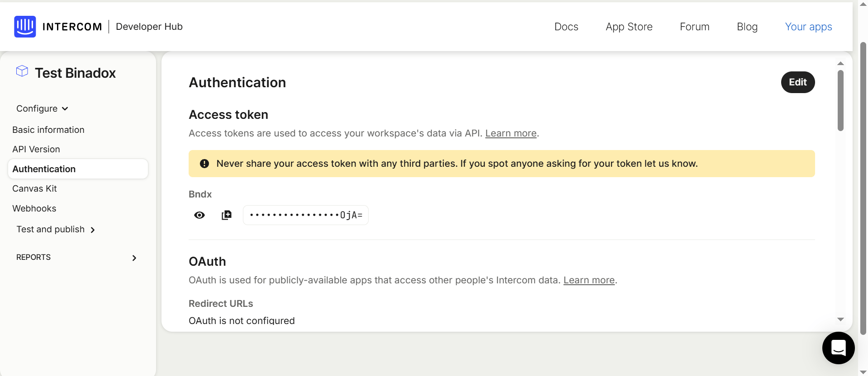This screenshot has height=376, width=868.
Task: Select Authentication in sidebar
Action: tap(78, 169)
